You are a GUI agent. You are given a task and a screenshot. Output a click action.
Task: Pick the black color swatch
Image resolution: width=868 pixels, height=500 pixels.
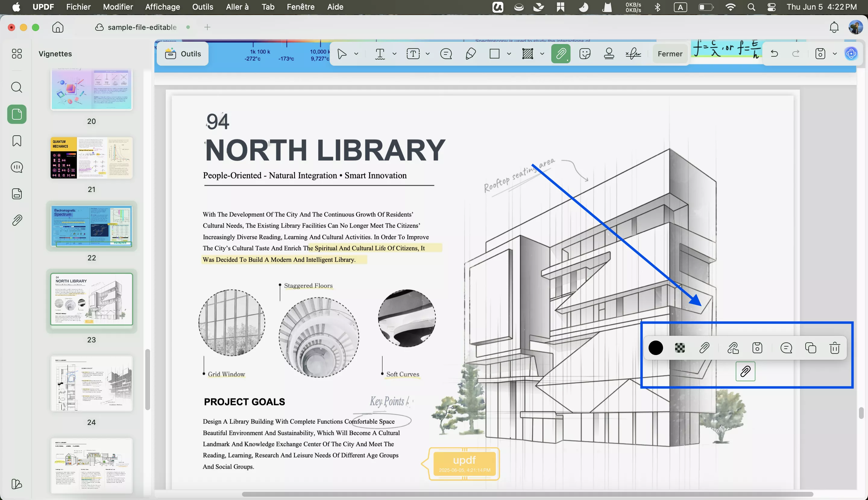pos(656,348)
